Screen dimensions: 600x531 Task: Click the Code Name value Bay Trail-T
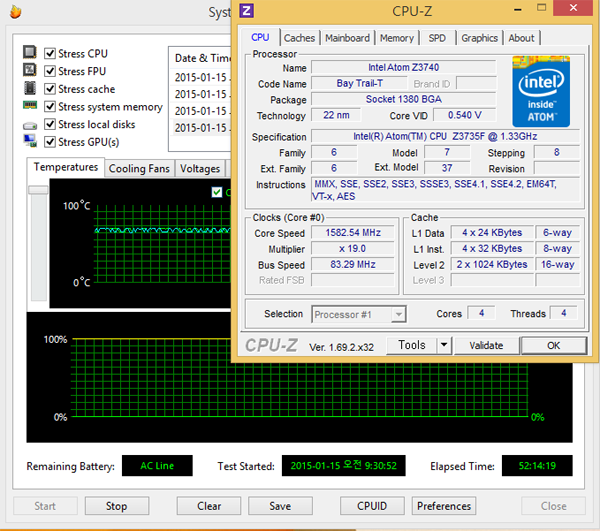coord(359,83)
